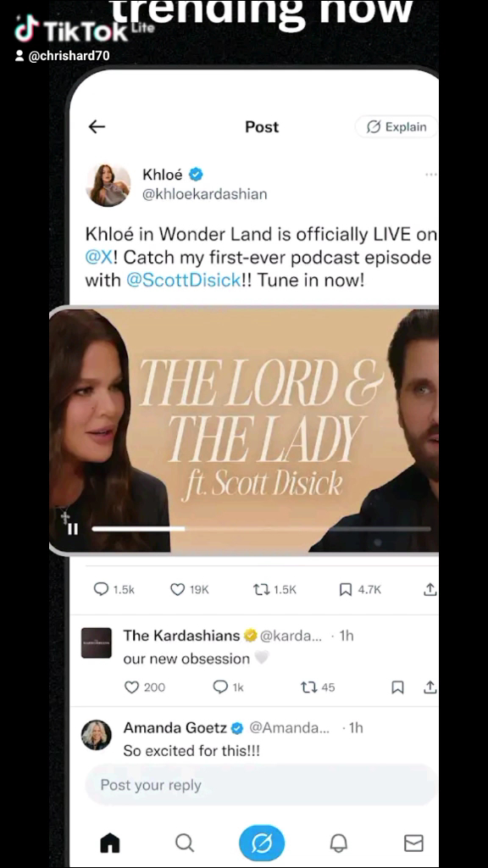
Task: Like Khloé's post with the heart icon
Action: (x=177, y=590)
